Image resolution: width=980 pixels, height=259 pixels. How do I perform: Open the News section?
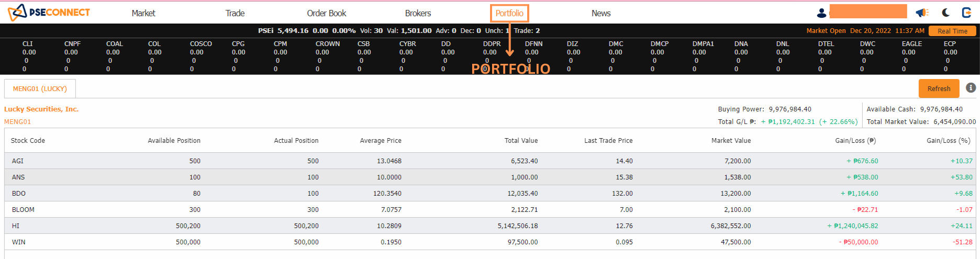click(x=601, y=13)
